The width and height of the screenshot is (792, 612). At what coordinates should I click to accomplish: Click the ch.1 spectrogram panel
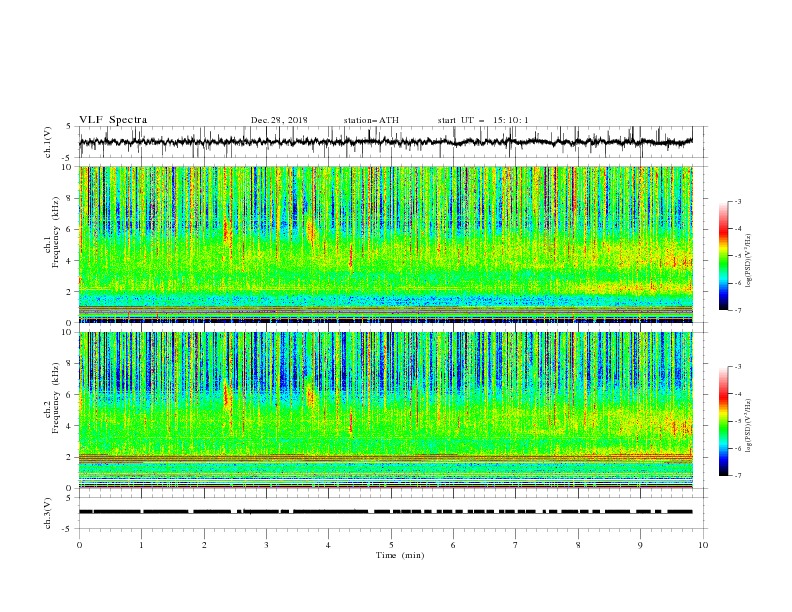(x=386, y=244)
